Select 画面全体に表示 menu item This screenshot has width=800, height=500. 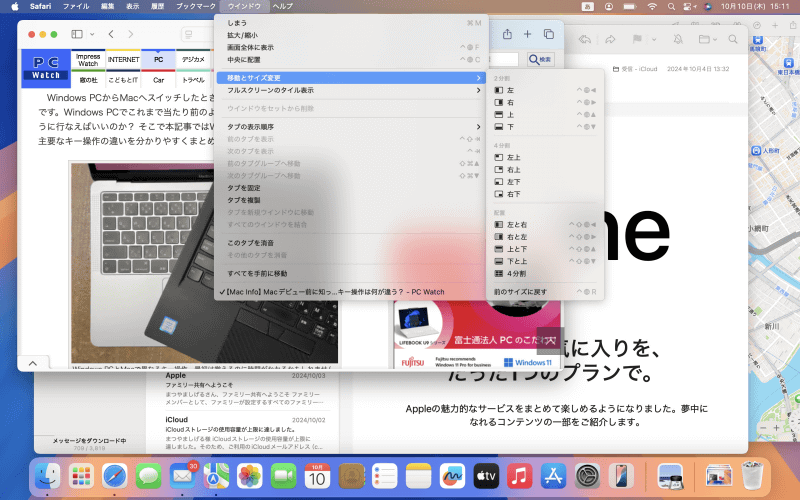pyautogui.click(x=351, y=47)
